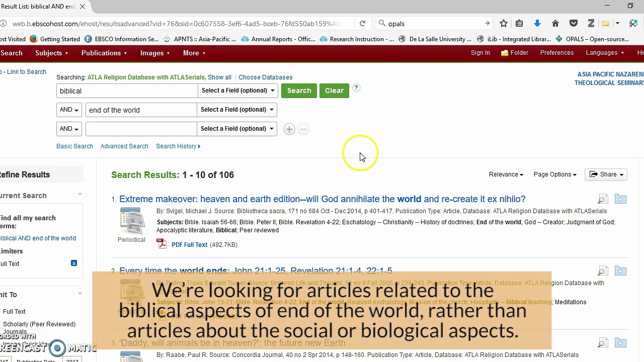Viewport: 644px width, 362px height.
Task: Preview first result with magnifier icon
Action: pos(602,200)
